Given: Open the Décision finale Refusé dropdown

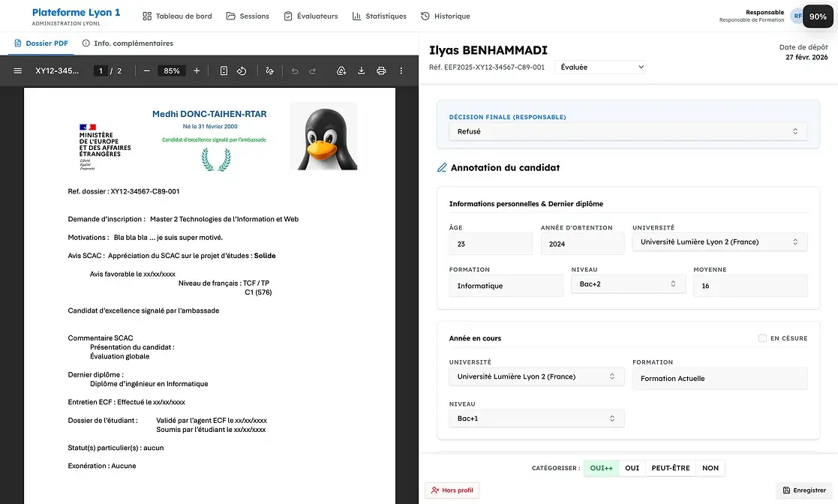Looking at the screenshot, I should point(628,131).
